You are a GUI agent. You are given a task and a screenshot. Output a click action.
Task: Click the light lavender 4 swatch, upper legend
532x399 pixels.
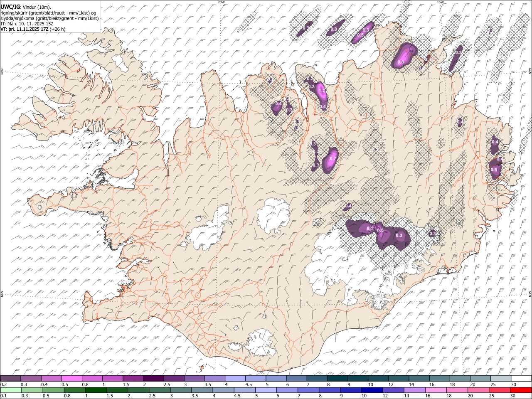(234, 378)
